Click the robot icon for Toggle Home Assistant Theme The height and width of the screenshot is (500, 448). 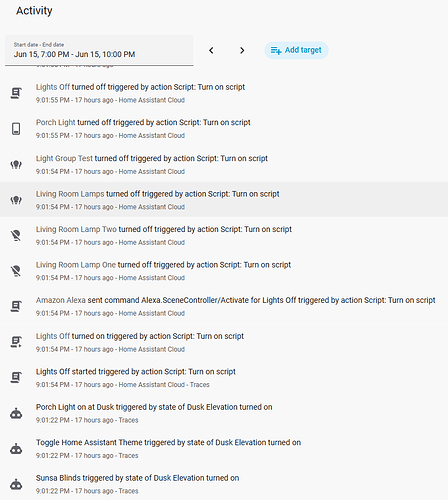click(x=16, y=449)
